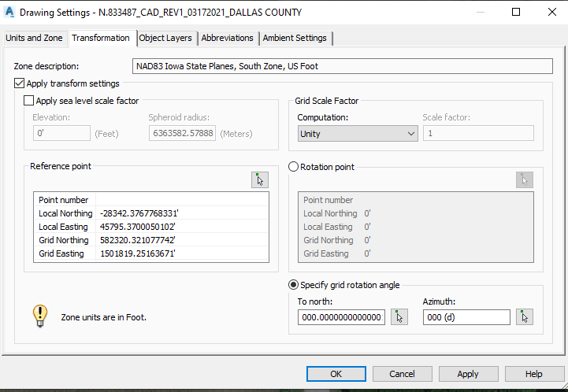Click the Grid Easting value 1501819.25163671'
Screen dimensions: 568x392
pyautogui.click(x=138, y=253)
